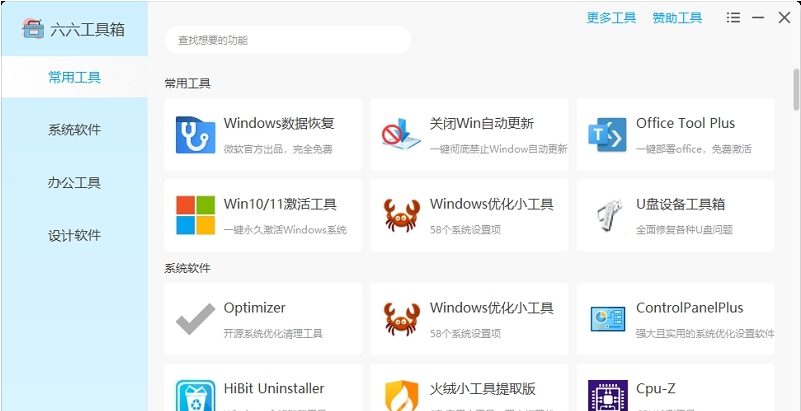The image size is (801, 411).
Task: Click the vertical scrollbar thumb
Action: pos(796,89)
